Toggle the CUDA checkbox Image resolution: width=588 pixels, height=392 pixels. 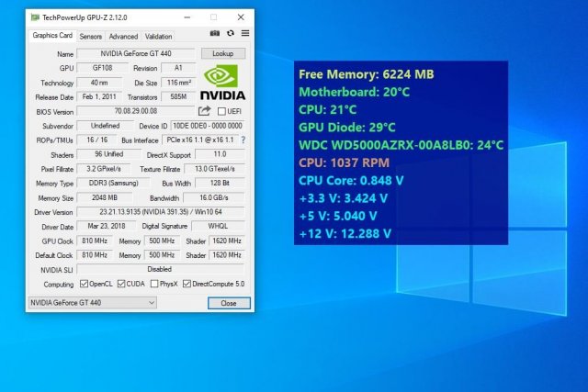point(121,284)
